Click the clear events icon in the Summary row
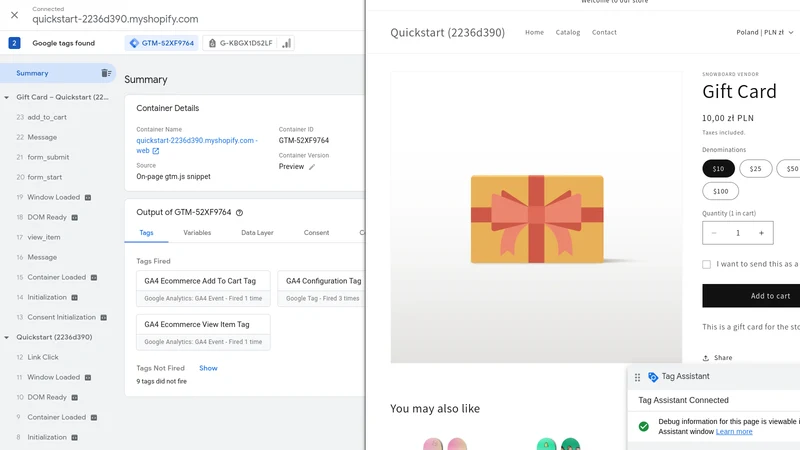 click(x=106, y=73)
